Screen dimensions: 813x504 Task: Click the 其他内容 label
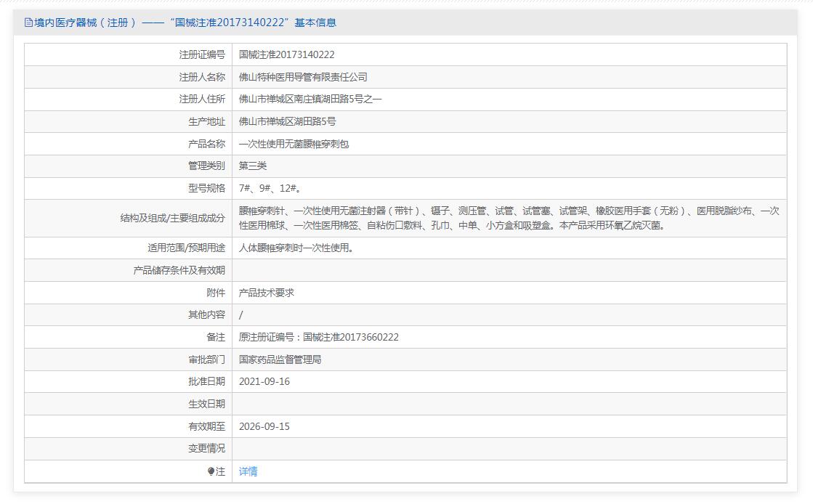pos(207,314)
